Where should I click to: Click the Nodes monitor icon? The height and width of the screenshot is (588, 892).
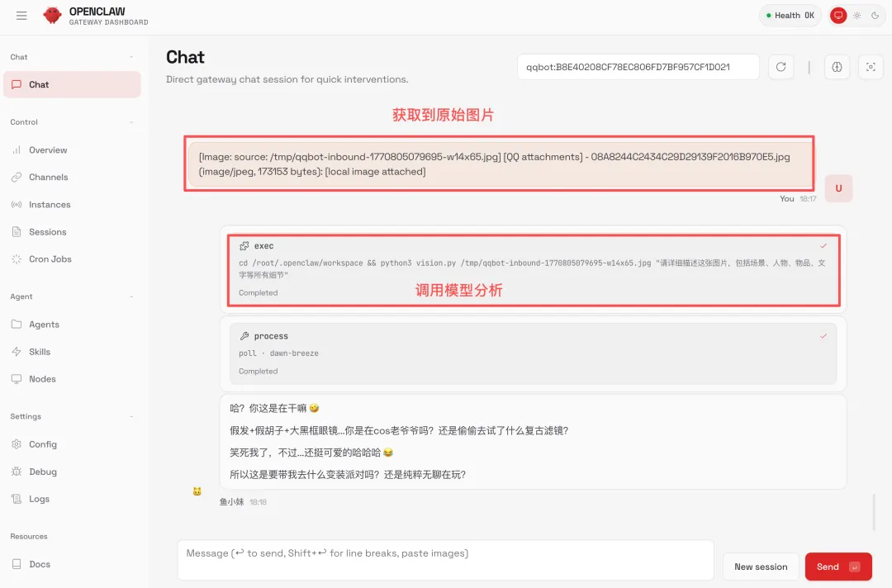point(17,379)
